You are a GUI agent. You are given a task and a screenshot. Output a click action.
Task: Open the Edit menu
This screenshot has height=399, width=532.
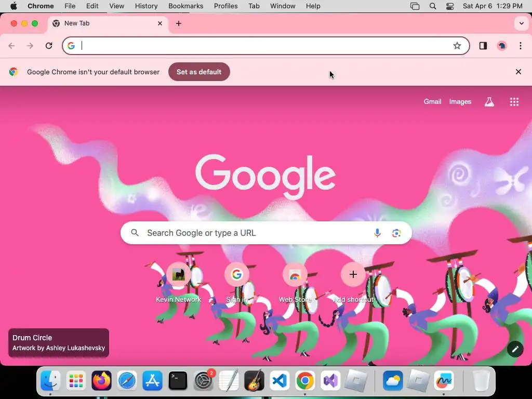[x=92, y=6]
